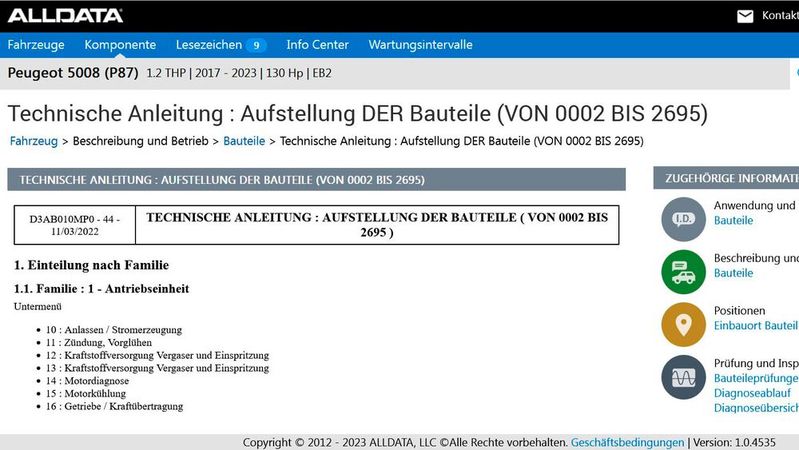Click the Untermenü label

pyautogui.click(x=38, y=307)
